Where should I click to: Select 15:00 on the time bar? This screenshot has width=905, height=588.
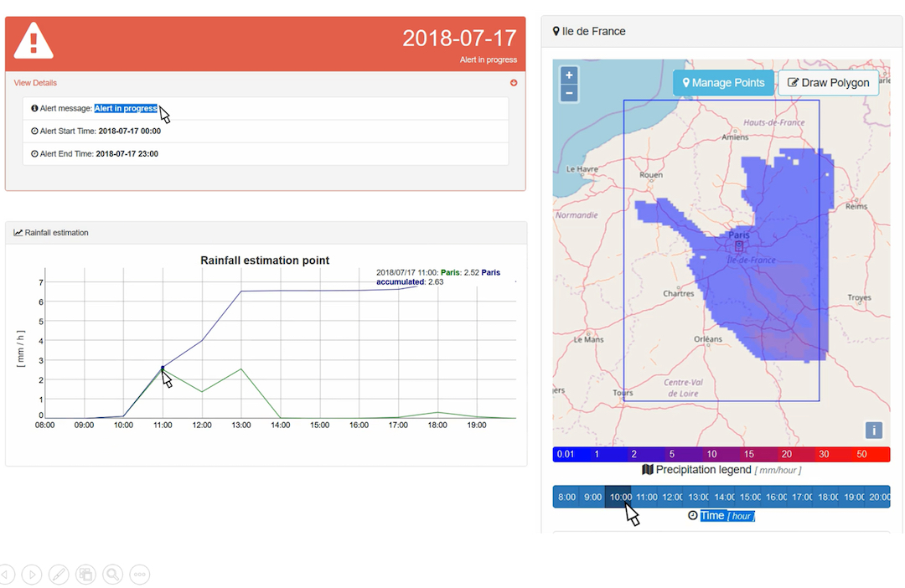tap(750, 497)
